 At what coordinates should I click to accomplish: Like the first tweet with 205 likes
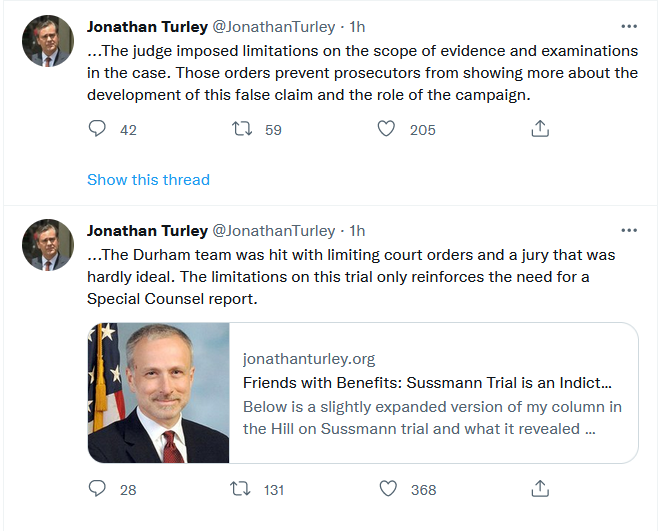click(387, 129)
